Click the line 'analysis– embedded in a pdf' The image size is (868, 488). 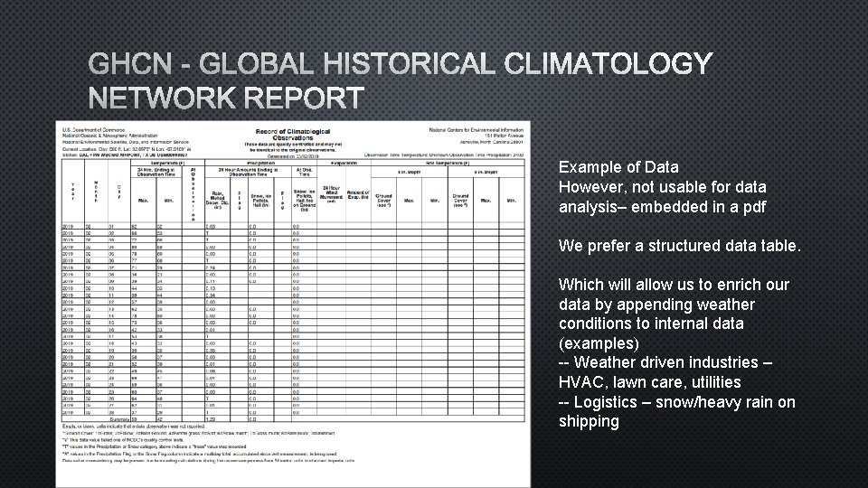point(662,207)
